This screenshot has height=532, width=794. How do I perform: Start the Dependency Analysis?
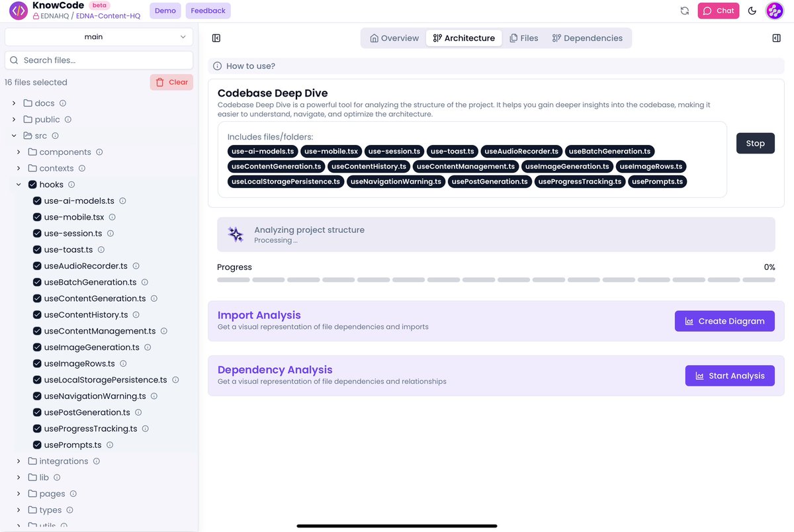click(x=730, y=375)
